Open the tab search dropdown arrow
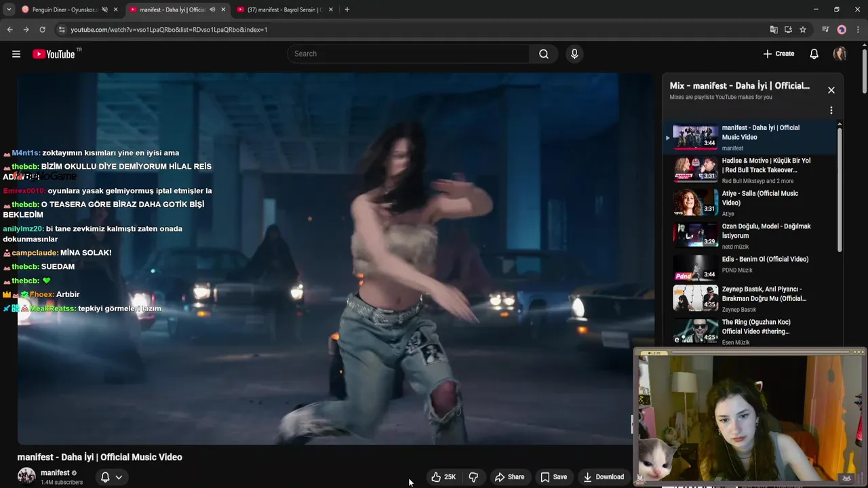The width and height of the screenshot is (868, 488). pos(9,9)
